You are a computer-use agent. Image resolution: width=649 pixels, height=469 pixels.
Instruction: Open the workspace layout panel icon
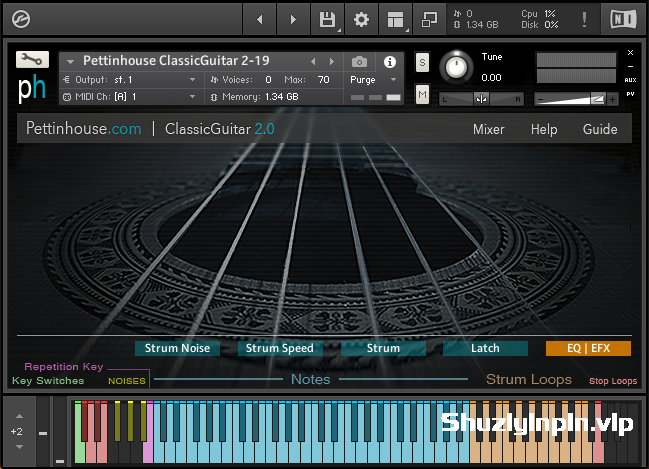395,19
